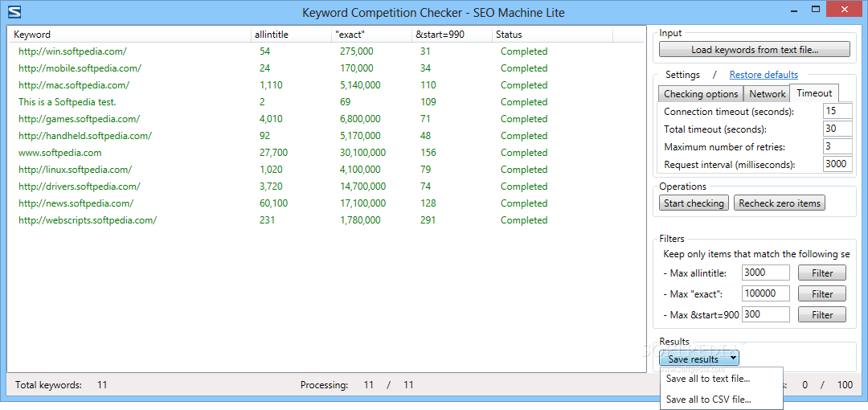Edit the Total timeout seconds field
Screen dimensions: 868x410
point(837,129)
